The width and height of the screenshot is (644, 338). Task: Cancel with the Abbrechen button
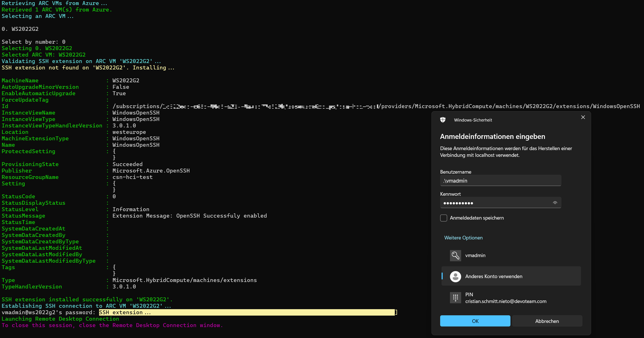547,321
